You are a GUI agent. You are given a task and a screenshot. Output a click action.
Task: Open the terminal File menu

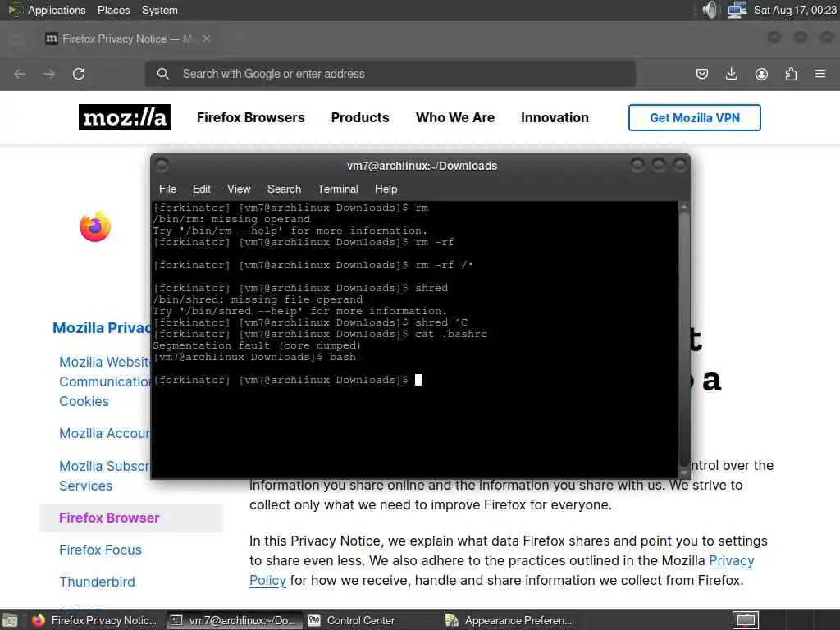167,189
